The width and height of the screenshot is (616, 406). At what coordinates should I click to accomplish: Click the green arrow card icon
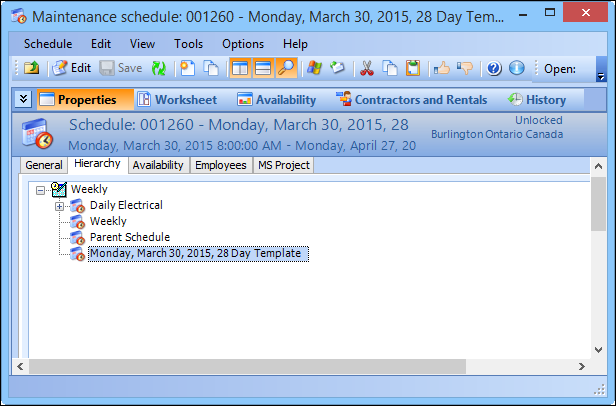[x=337, y=68]
